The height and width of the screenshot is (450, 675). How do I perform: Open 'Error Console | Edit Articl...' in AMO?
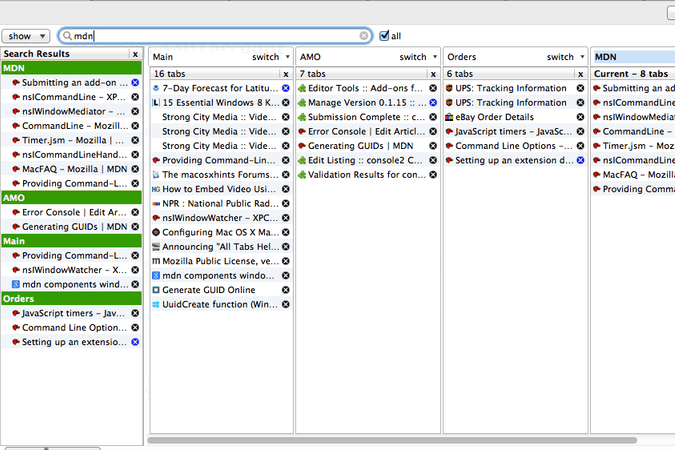click(x=368, y=131)
